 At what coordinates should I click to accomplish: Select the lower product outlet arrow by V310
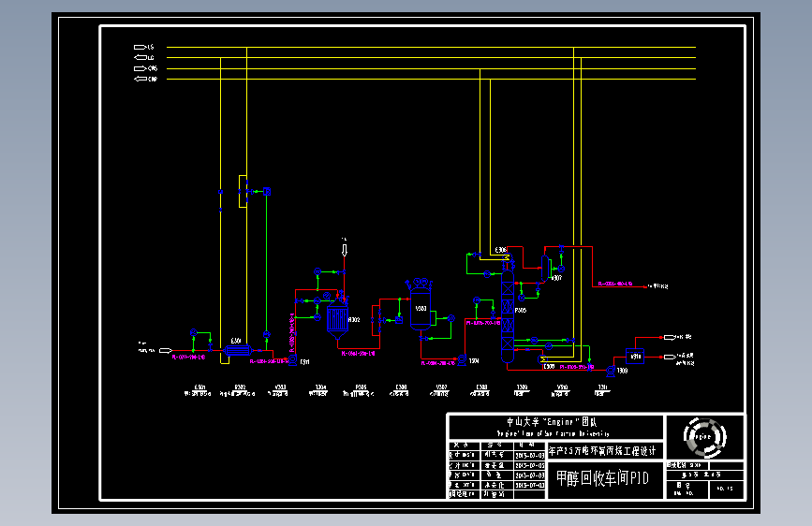669,357
